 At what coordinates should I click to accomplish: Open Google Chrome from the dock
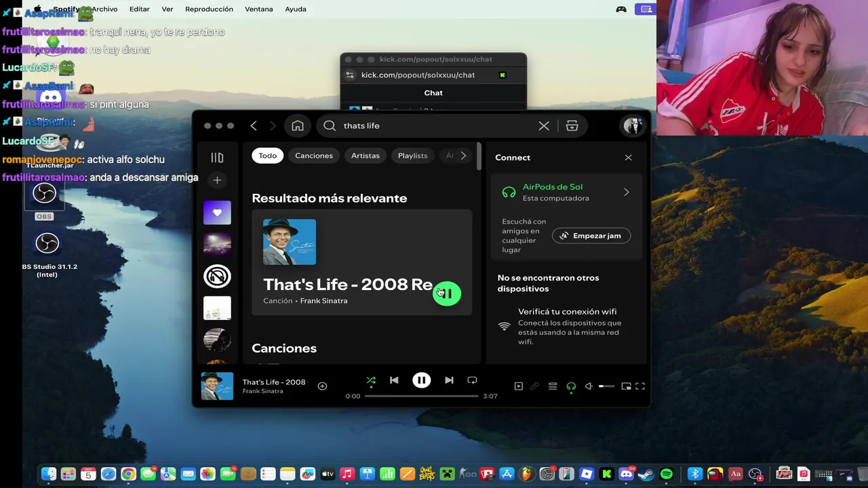tap(128, 474)
